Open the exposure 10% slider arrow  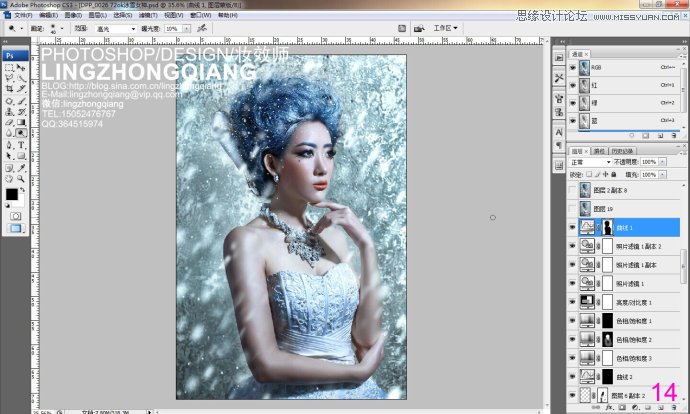(x=187, y=29)
